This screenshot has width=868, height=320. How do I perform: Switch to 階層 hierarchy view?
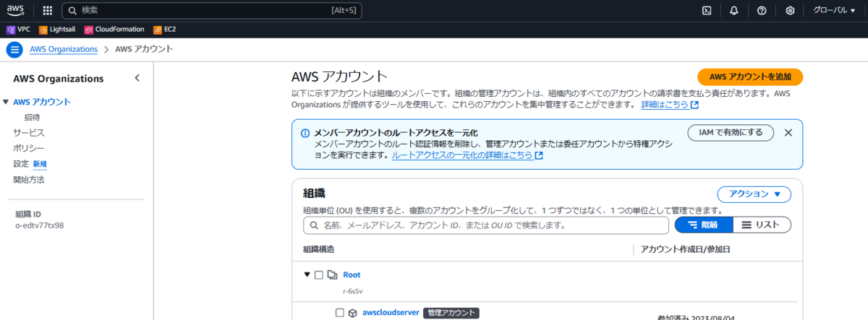(704, 225)
